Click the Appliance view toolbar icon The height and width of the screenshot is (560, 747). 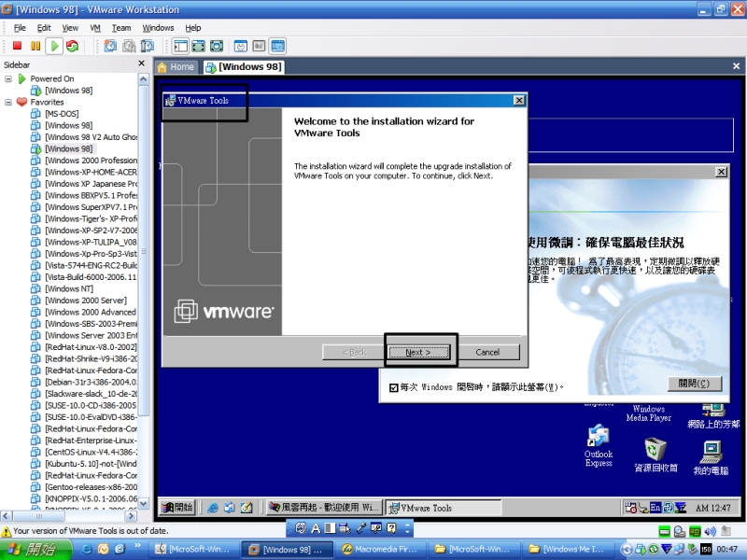point(259,46)
